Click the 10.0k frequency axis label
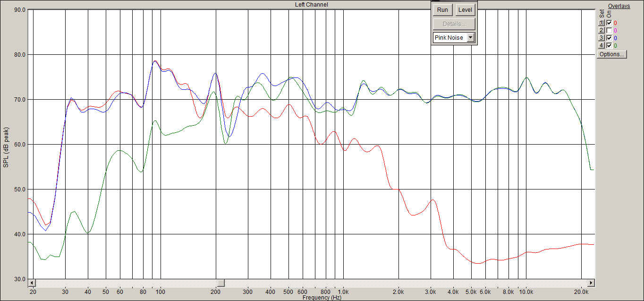Screen dimensions: 644x301 526,292
